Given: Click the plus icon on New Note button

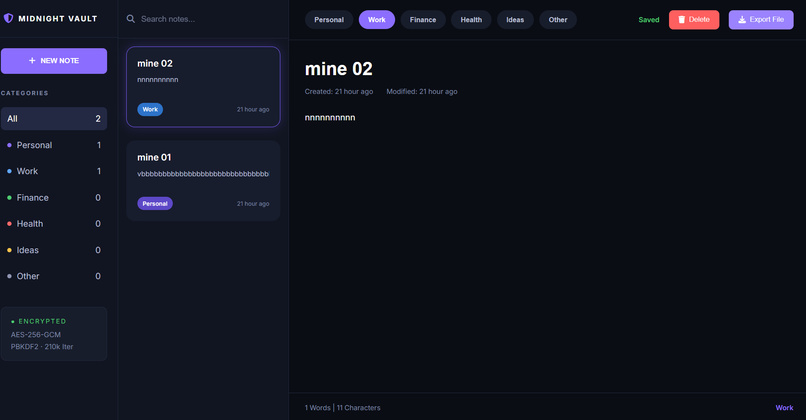Looking at the screenshot, I should [x=32, y=61].
